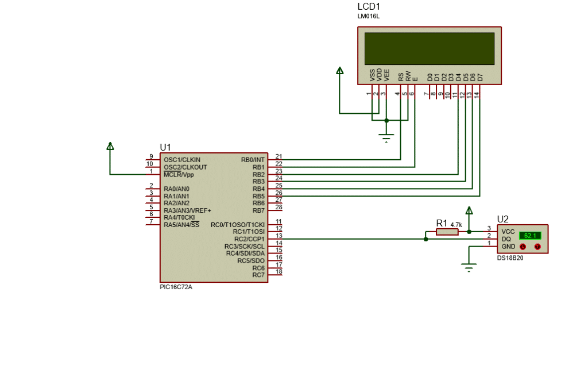Click the D0 pin label on the LCD
The height and width of the screenshot is (365, 588).
pos(430,78)
